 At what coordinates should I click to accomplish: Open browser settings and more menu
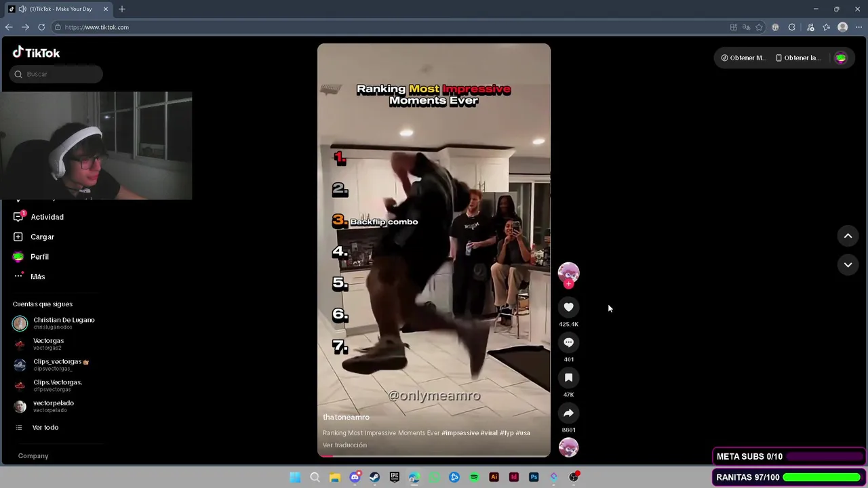[x=859, y=27]
